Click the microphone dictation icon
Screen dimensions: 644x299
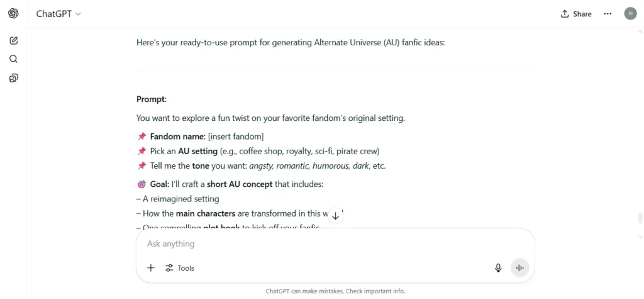tap(498, 268)
